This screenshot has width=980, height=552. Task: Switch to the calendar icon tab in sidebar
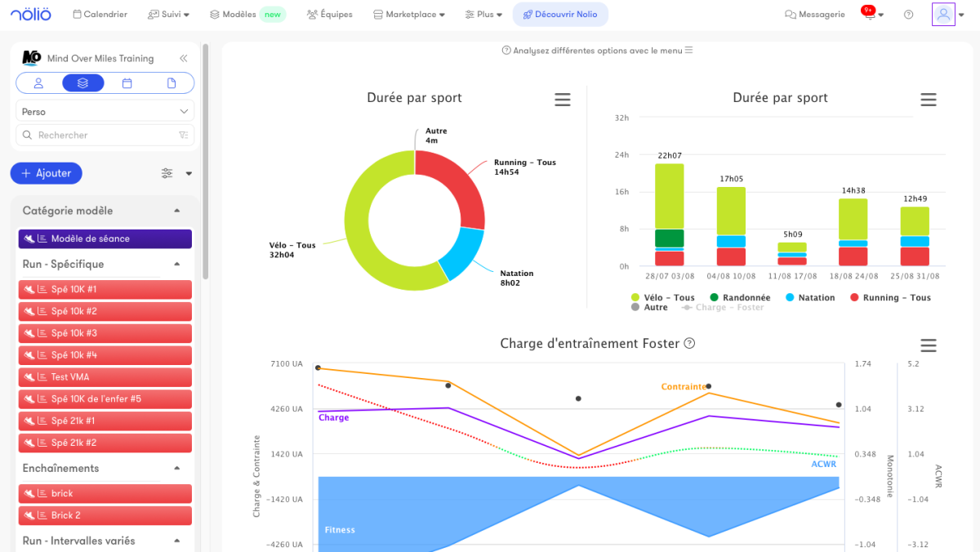coord(127,83)
